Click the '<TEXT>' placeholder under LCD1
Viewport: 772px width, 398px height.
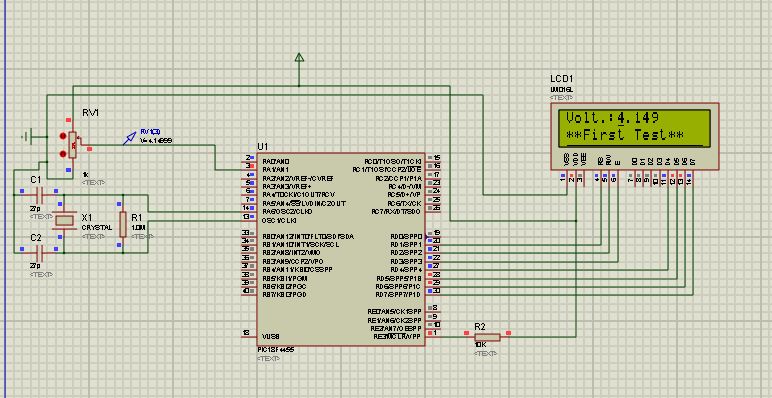(x=561, y=98)
